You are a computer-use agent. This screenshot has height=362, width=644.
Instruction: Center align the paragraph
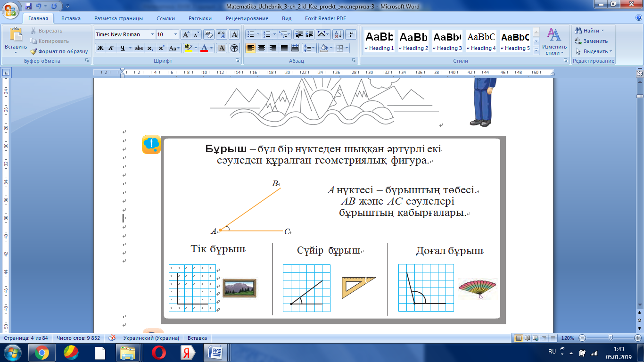click(x=261, y=48)
